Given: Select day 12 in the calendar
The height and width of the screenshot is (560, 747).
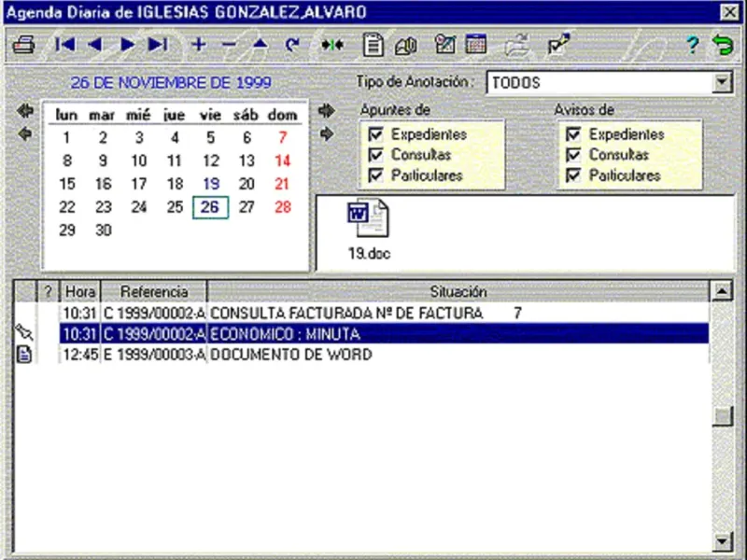Looking at the screenshot, I should (x=211, y=161).
